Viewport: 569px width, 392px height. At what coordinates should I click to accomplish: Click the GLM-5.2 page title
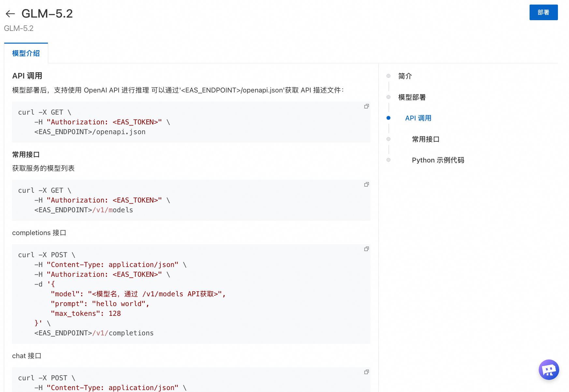point(47,14)
